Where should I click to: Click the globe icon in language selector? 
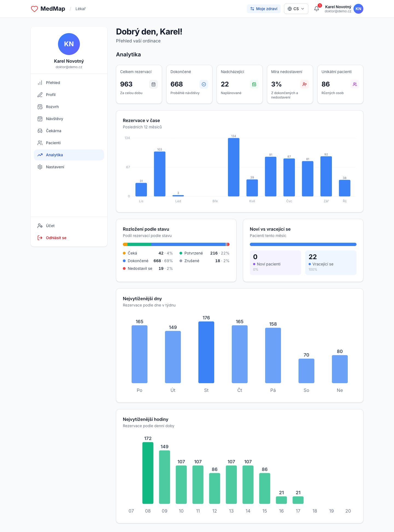click(290, 9)
